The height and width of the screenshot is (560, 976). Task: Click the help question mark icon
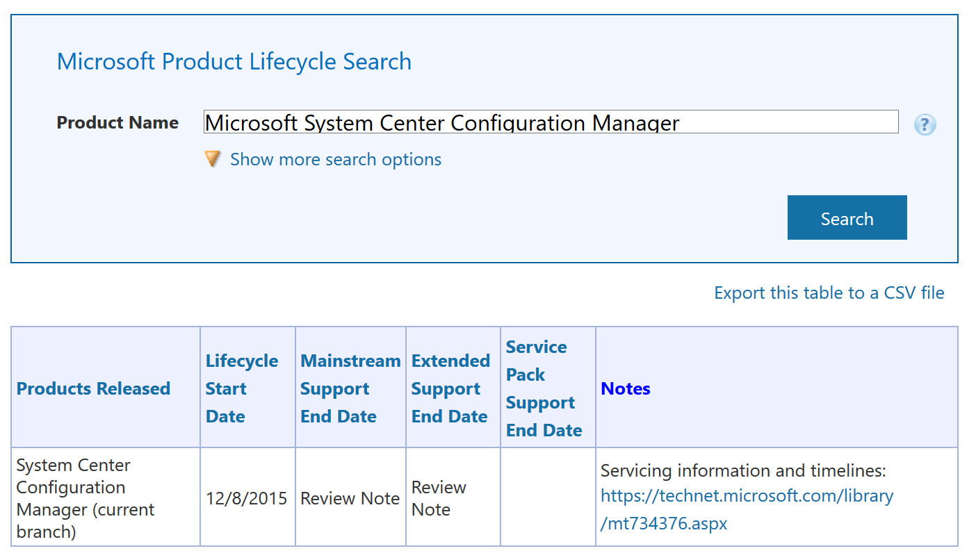tap(925, 125)
